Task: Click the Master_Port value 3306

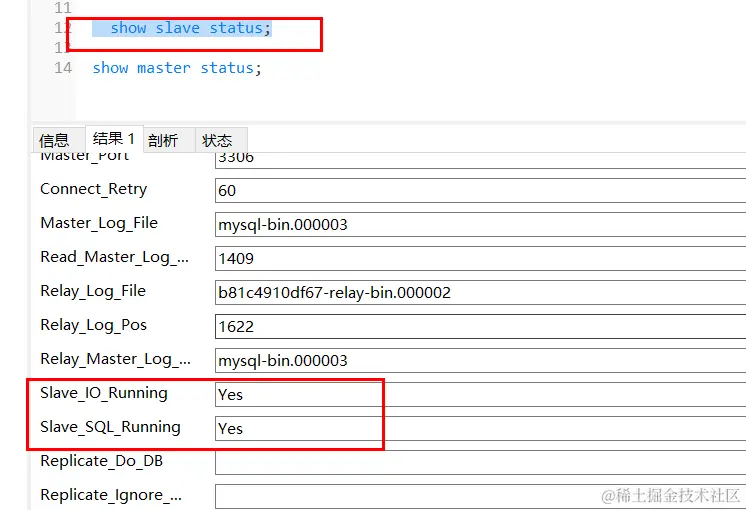Action: [x=481, y=160]
